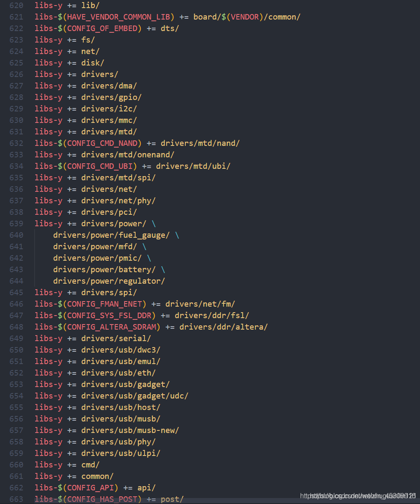Click 'drivers/mtd/nand/' path
The height and width of the screenshot is (504, 420).
[200, 143]
